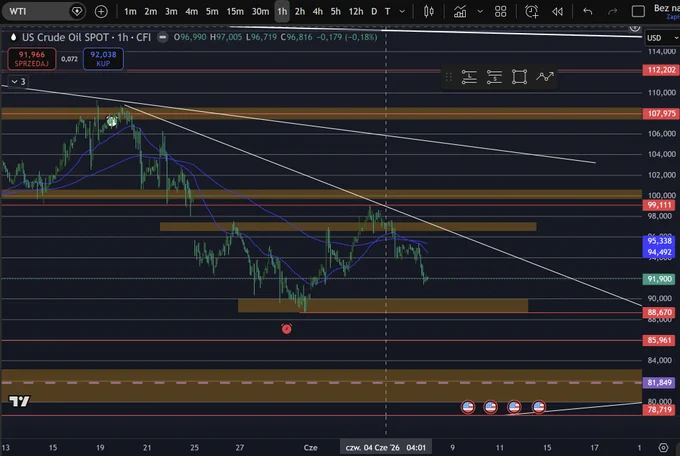Click the red alarm clock alert marker
Screen dimensions: 680x456
click(286, 329)
